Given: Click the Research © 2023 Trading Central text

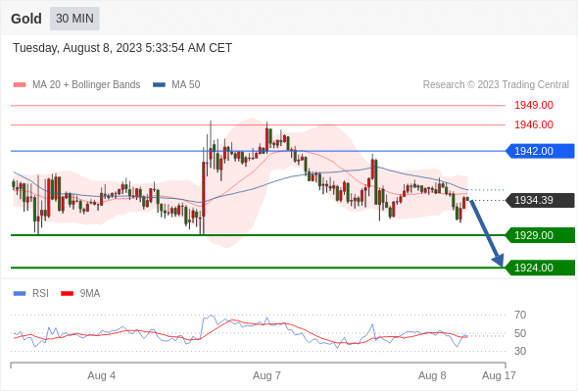Looking at the screenshot, I should (496, 85).
